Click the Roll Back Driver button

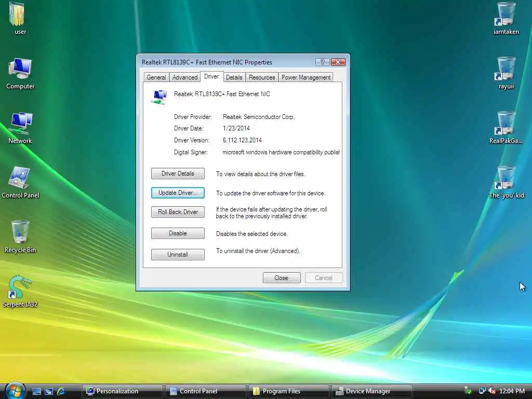tap(178, 212)
